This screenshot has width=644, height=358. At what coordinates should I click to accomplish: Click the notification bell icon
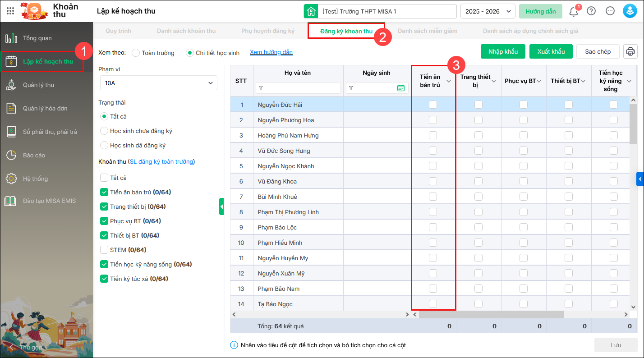[574, 12]
